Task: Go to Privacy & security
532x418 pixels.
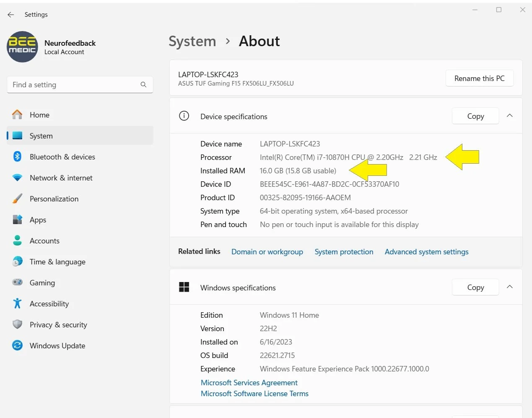Action: [80, 324]
